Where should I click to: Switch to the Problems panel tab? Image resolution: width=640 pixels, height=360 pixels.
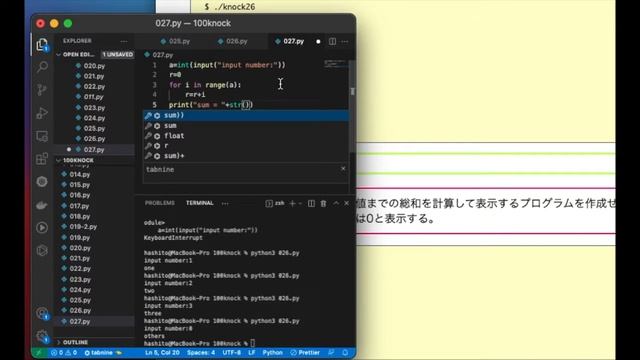160,203
